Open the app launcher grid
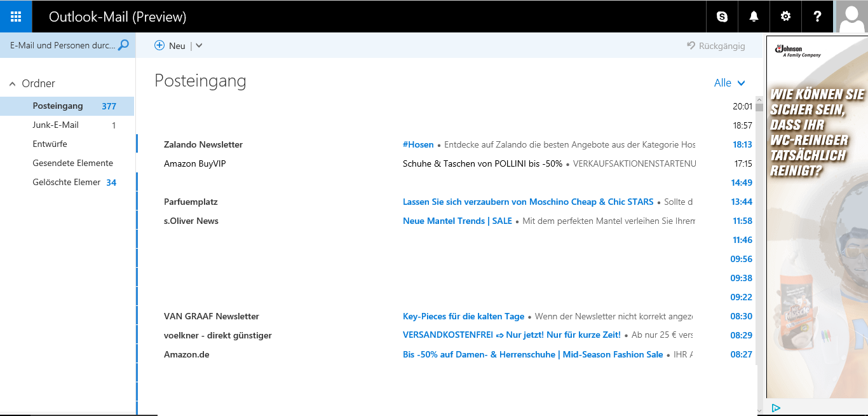868x416 pixels. [16, 17]
